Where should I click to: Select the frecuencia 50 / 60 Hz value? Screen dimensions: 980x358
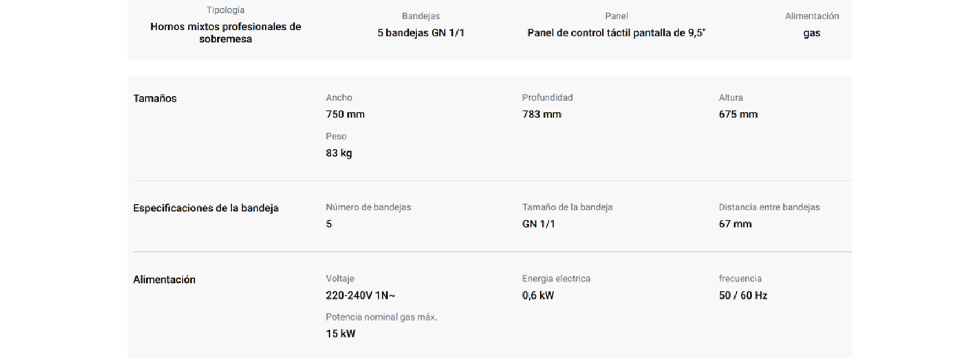(743, 296)
